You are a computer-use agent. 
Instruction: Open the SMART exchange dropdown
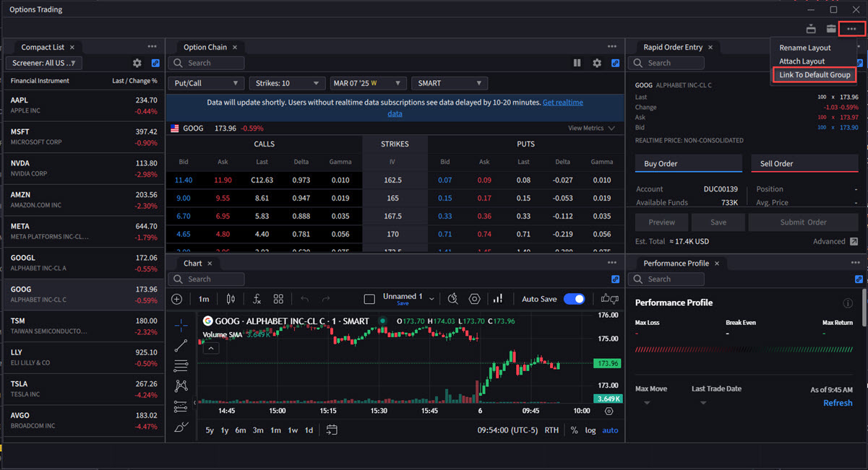coord(450,83)
